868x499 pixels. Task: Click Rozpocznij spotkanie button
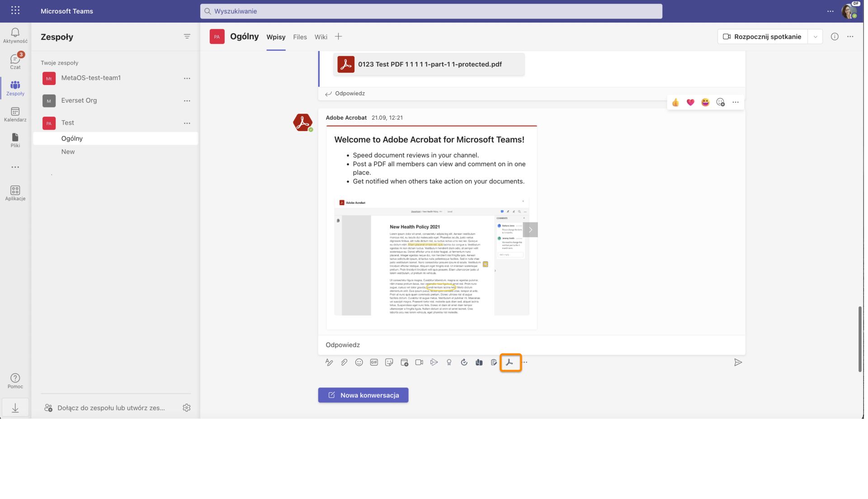(x=763, y=37)
